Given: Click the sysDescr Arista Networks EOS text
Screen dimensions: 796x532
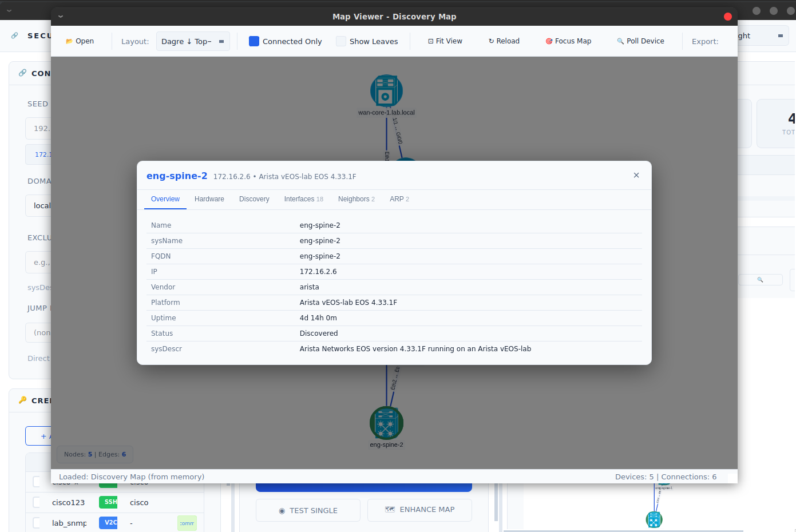Looking at the screenshot, I should click(415, 349).
